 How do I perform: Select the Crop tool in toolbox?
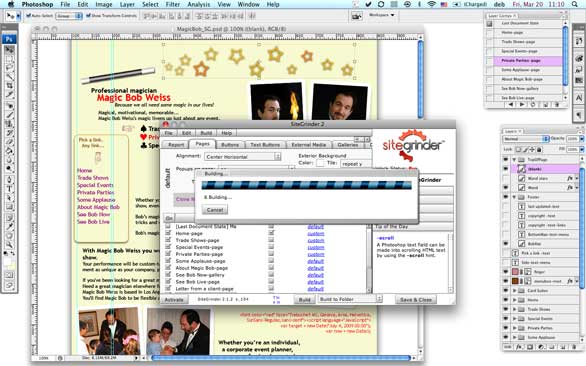click(9, 86)
